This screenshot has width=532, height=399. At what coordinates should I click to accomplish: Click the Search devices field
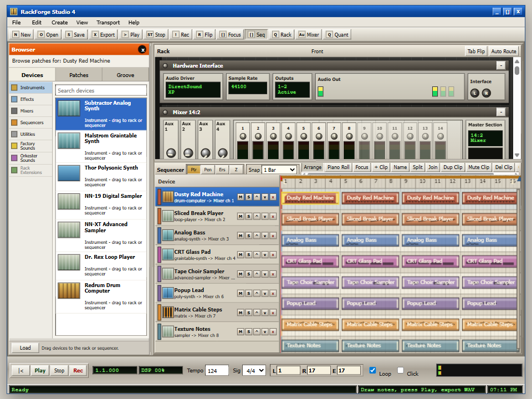(x=101, y=90)
